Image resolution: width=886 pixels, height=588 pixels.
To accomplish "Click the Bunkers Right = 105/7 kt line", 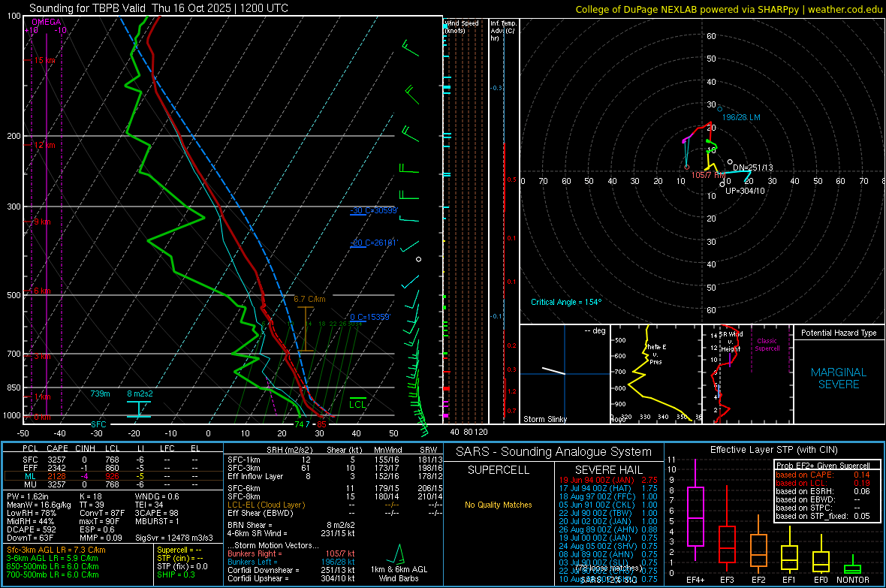I will pos(291,553).
